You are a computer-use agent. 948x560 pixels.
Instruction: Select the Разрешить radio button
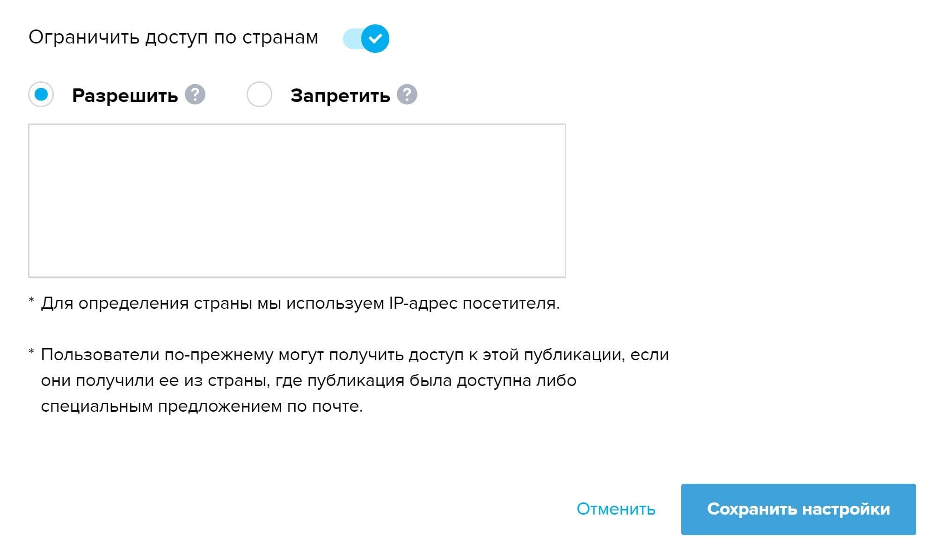coord(41,95)
